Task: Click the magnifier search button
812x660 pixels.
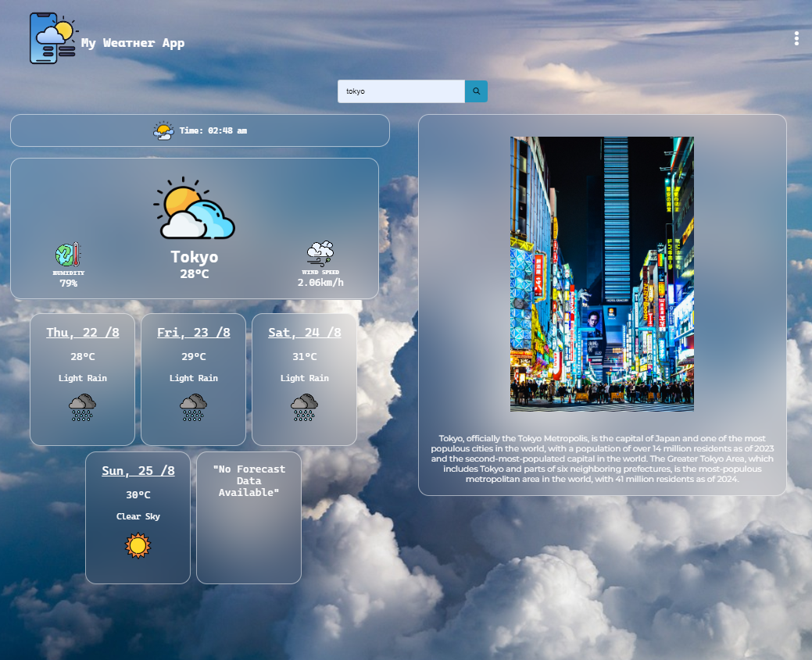Action: point(476,91)
